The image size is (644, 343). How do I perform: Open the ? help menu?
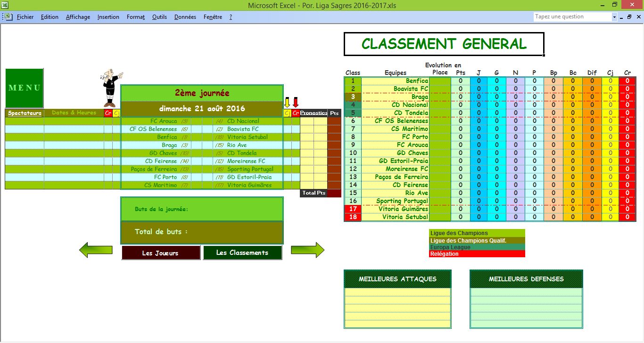[231, 17]
